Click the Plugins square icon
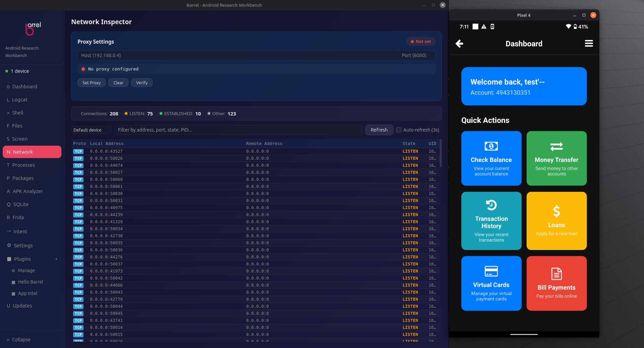Screen dimensions: 644x348 [9, 259]
